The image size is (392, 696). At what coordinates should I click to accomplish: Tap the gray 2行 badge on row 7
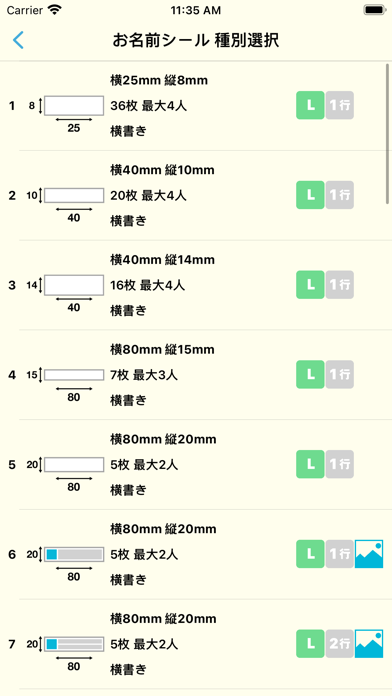[x=340, y=644]
